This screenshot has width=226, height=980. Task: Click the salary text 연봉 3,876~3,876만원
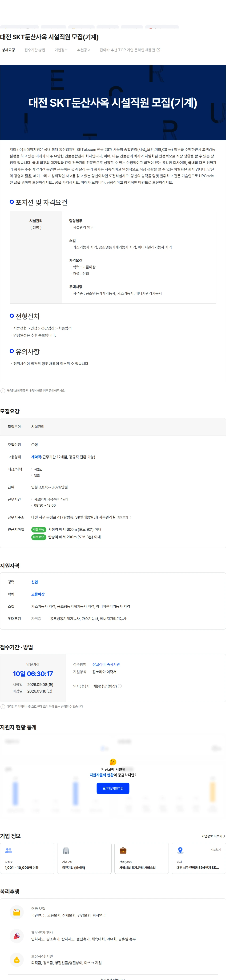[x=49, y=487]
